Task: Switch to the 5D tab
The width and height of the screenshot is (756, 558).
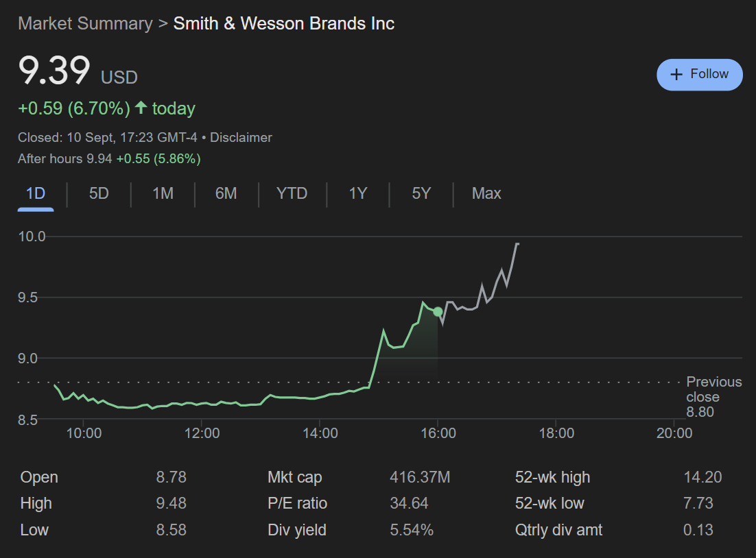Action: tap(99, 193)
